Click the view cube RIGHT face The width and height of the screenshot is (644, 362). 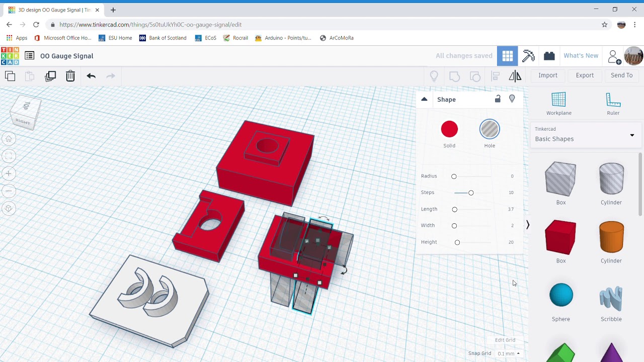(x=23, y=121)
